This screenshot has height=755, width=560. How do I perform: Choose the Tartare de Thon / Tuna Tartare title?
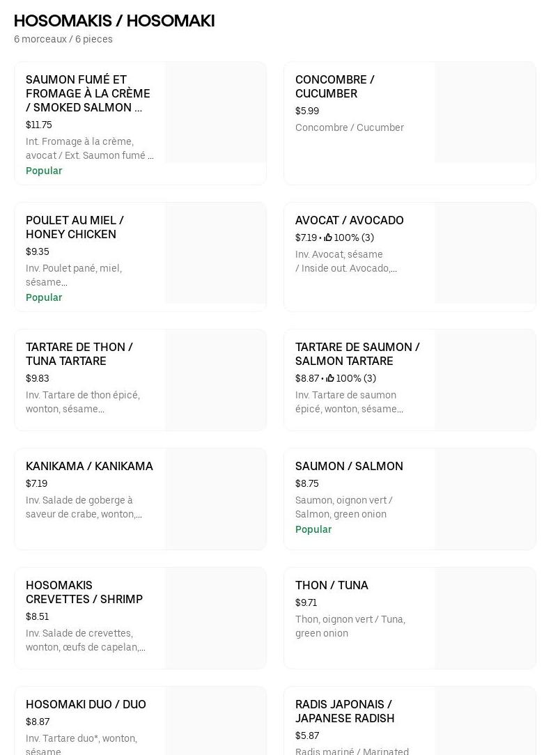79,354
